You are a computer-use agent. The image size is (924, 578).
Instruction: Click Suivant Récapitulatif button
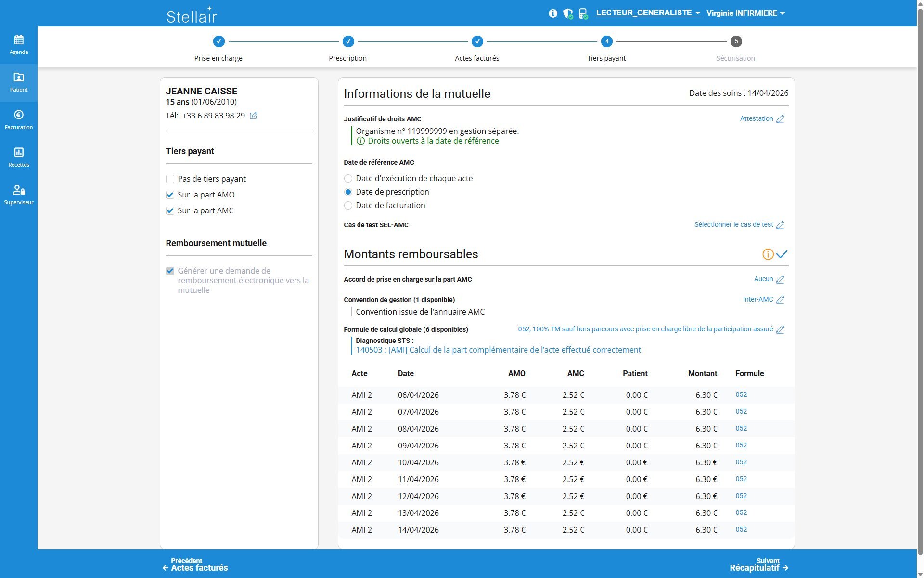[759, 565]
